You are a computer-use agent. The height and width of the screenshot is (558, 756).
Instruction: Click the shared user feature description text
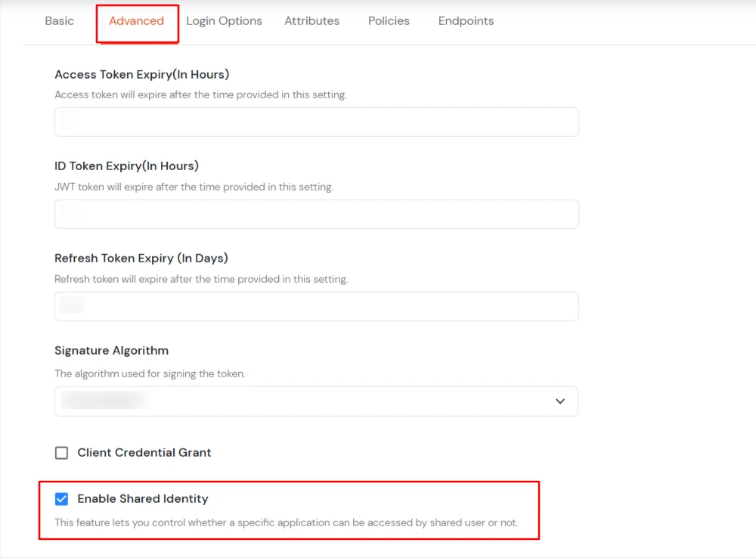[286, 522]
